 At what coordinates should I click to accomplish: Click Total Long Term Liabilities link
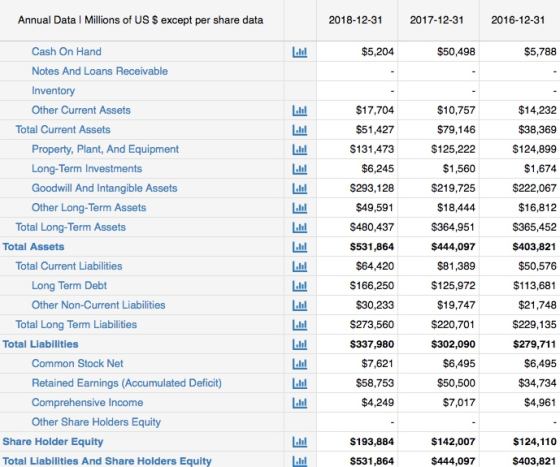(76, 325)
